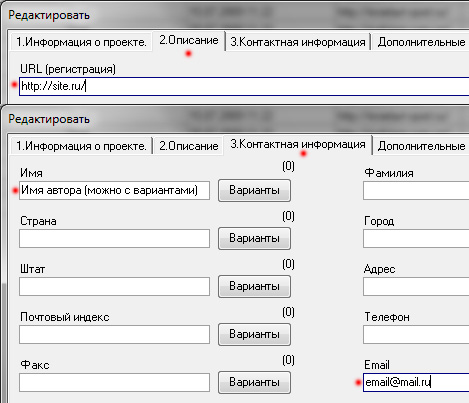This screenshot has width=469, height=403.
Task: Click the Почтовый индекс input field
Action: (x=114, y=334)
